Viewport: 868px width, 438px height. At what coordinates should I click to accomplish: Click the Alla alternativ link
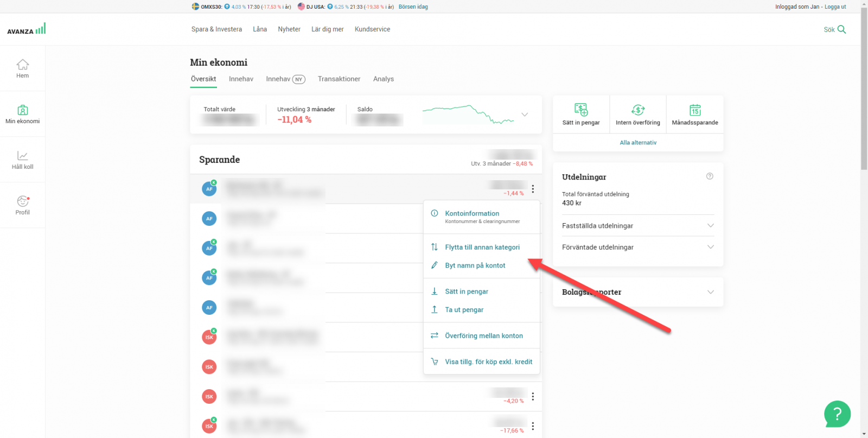[x=638, y=143]
